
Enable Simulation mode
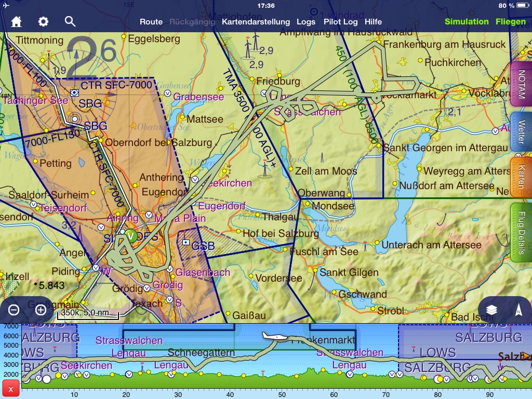pyautogui.click(x=466, y=22)
